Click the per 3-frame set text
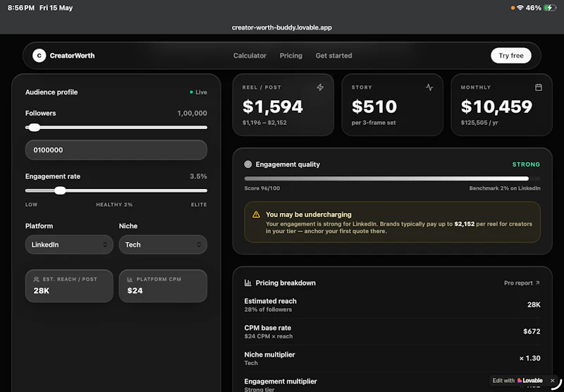The image size is (564, 392). tap(374, 123)
